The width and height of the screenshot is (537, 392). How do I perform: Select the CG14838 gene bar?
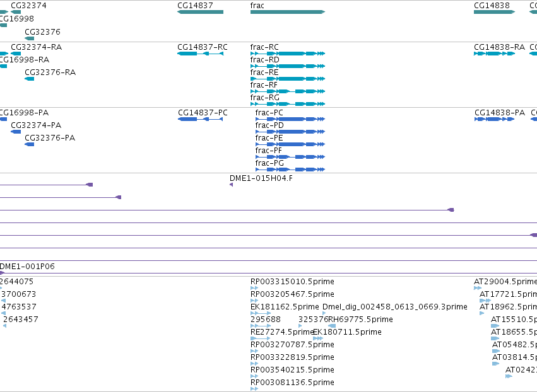[494, 12]
